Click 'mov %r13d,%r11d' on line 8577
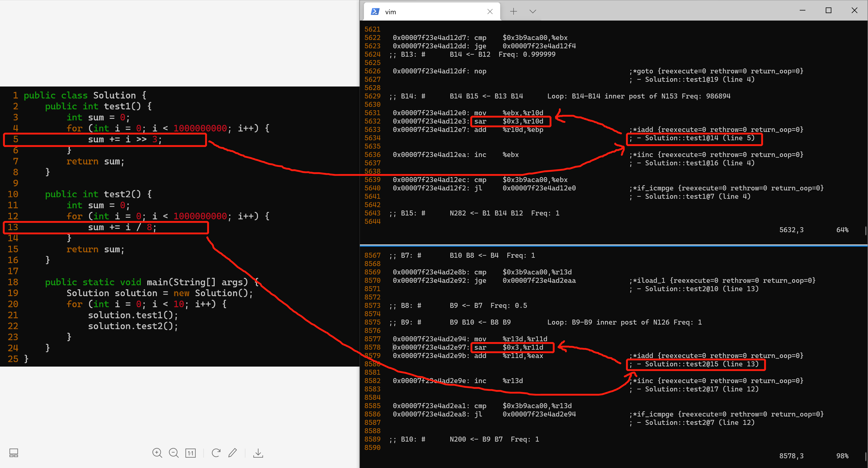 point(510,339)
